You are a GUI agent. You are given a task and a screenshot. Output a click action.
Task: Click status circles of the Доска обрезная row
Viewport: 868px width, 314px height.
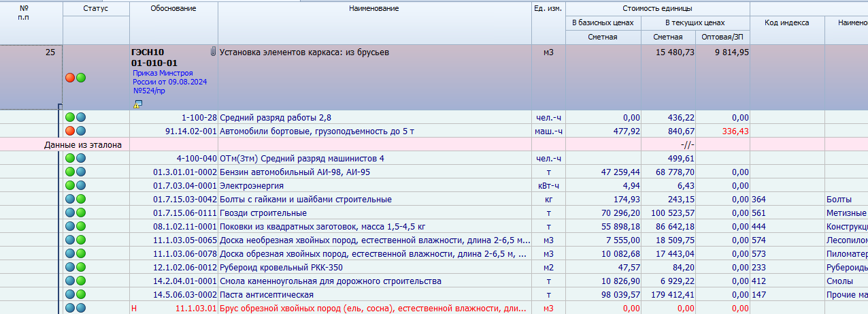pos(76,253)
